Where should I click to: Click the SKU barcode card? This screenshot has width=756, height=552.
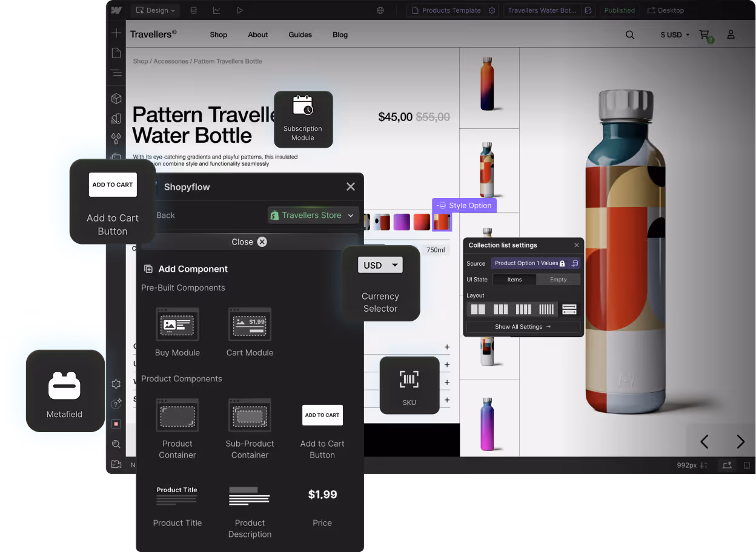tap(409, 385)
